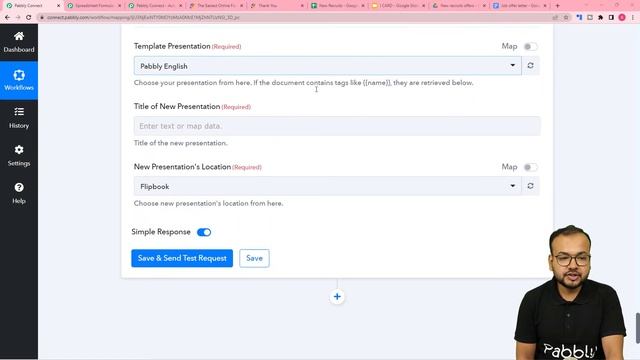Toggle the browser side panel icon

(x=611, y=18)
